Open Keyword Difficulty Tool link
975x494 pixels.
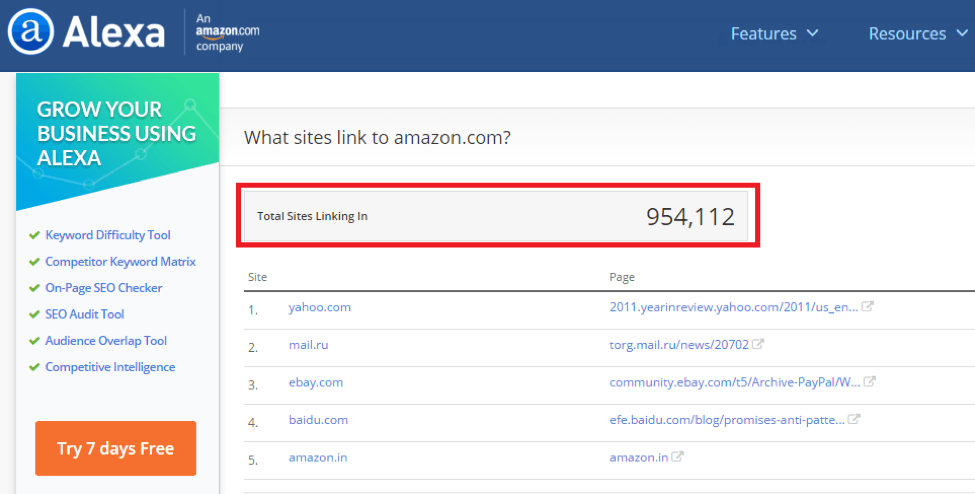click(108, 235)
